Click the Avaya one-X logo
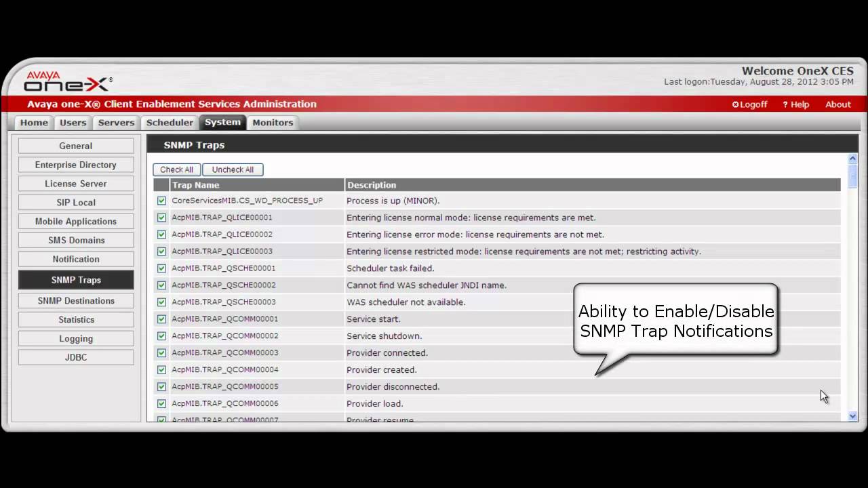 (x=68, y=81)
